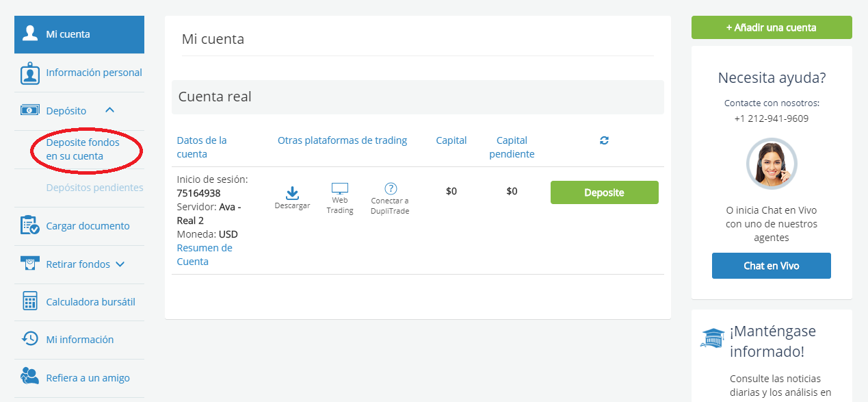Image resolution: width=868 pixels, height=402 pixels.
Task: Click the Conectar a DupliTrade question icon
Action: [x=391, y=188]
